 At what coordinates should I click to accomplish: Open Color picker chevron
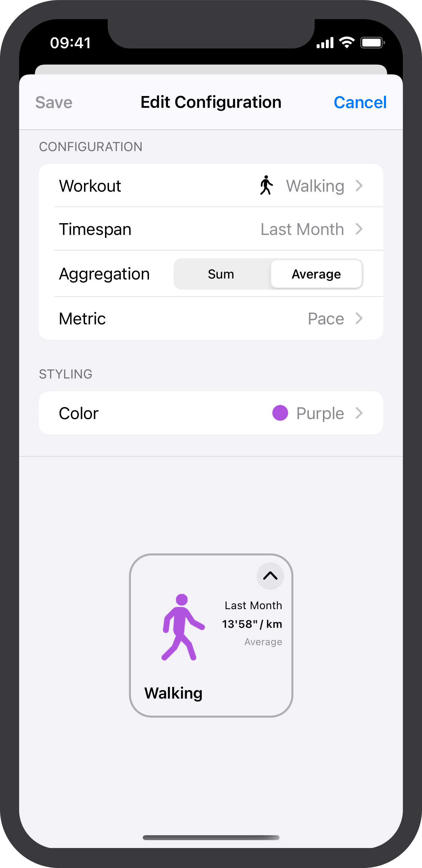359,413
